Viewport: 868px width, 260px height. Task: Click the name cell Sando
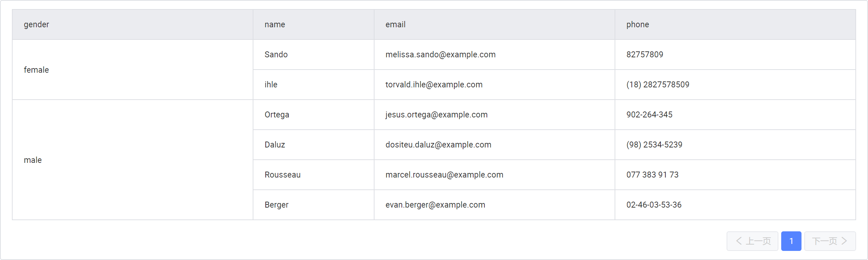[276, 55]
